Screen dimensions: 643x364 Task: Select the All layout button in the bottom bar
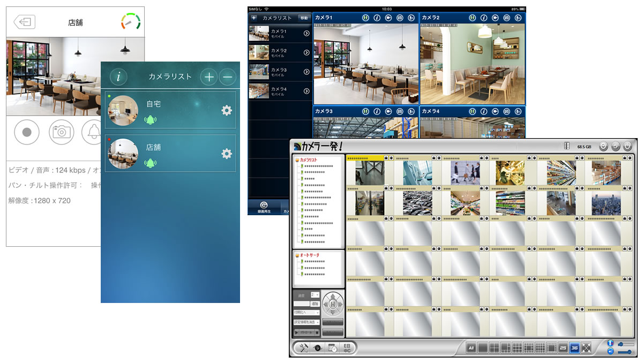pyautogui.click(x=471, y=348)
